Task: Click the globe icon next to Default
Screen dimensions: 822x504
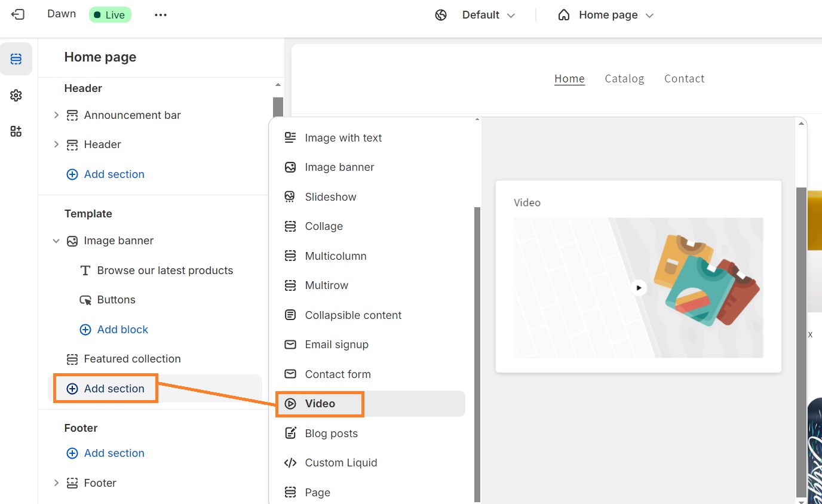Action: (x=441, y=14)
